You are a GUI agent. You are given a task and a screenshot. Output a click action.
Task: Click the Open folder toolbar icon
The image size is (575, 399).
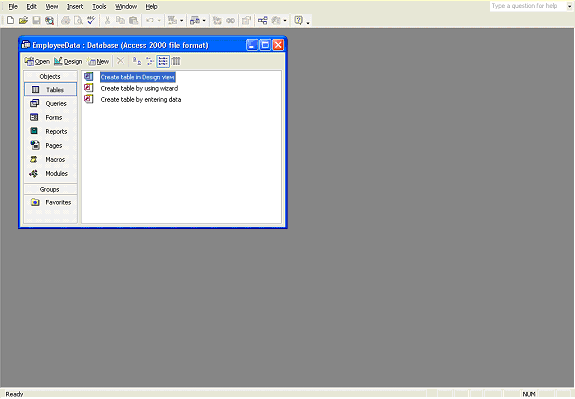tap(23, 21)
